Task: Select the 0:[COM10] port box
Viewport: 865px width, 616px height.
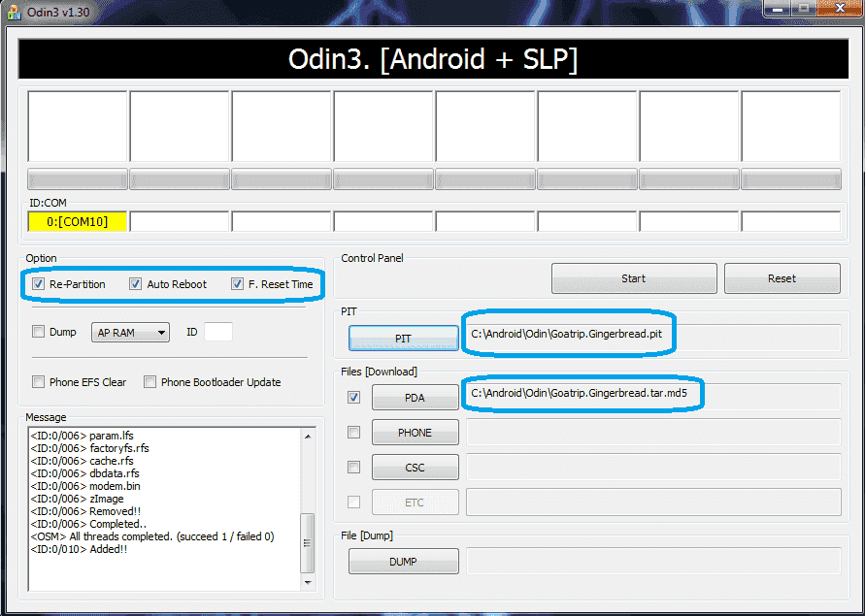Action: [x=78, y=222]
